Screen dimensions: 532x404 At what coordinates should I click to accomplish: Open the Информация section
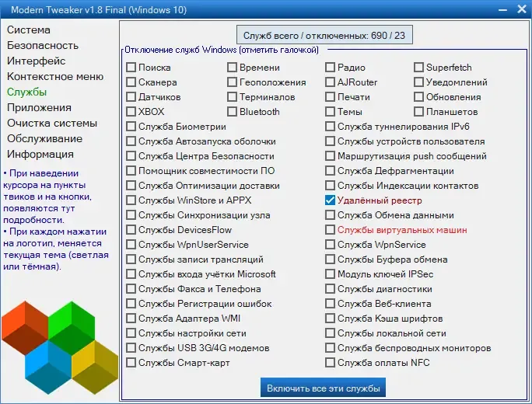pos(40,154)
